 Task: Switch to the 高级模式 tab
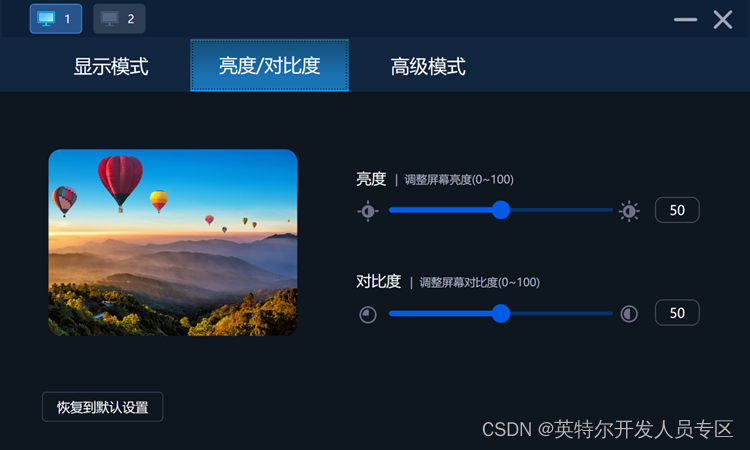tap(428, 66)
